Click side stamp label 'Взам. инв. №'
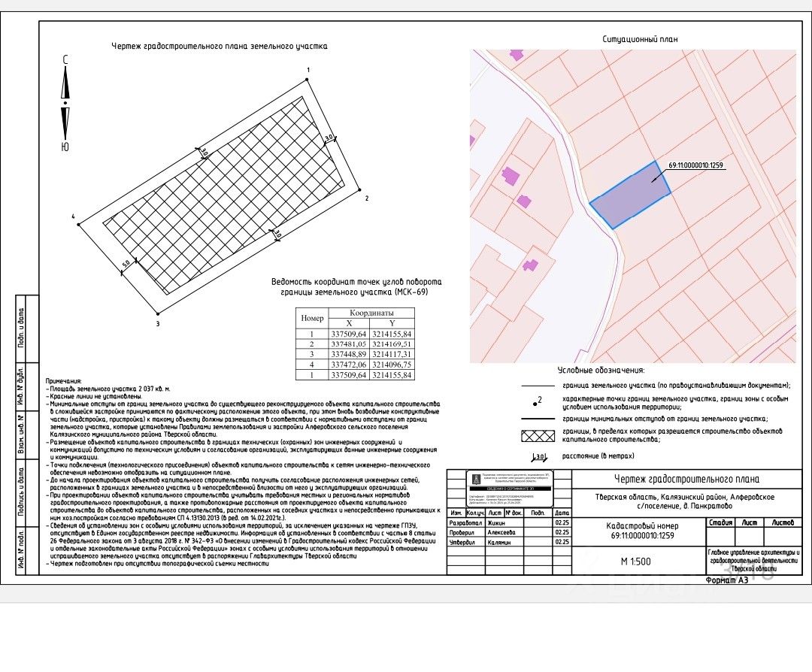Viewport: 812px width, 672px height. [x=21, y=435]
